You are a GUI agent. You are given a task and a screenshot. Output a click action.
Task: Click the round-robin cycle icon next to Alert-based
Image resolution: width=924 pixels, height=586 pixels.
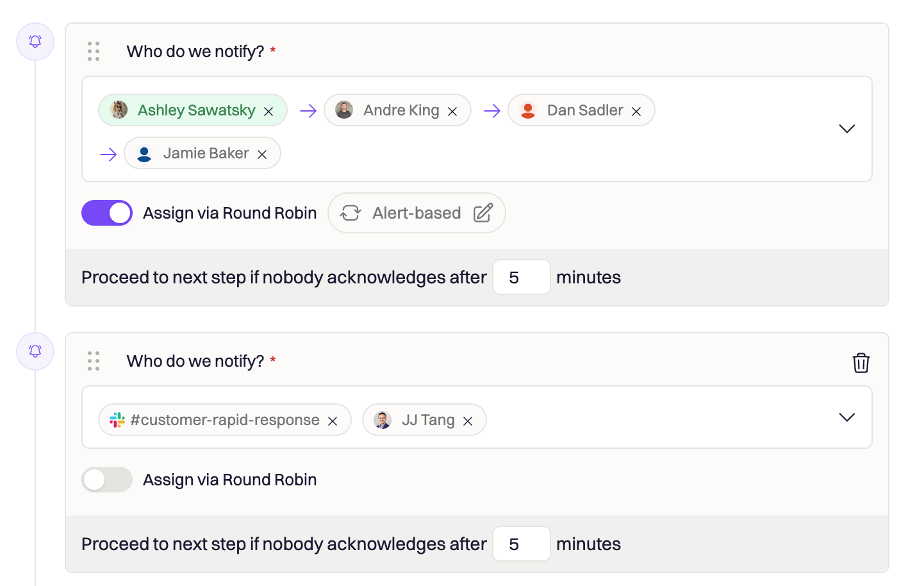click(351, 212)
